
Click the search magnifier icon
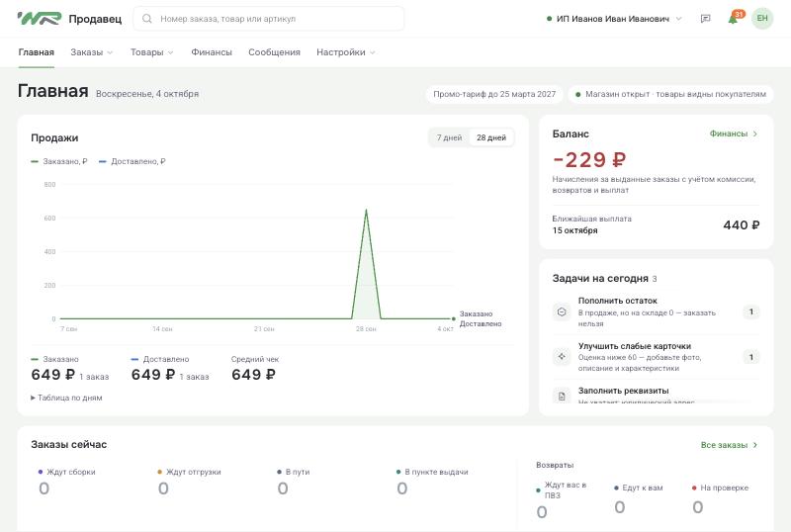click(x=146, y=19)
